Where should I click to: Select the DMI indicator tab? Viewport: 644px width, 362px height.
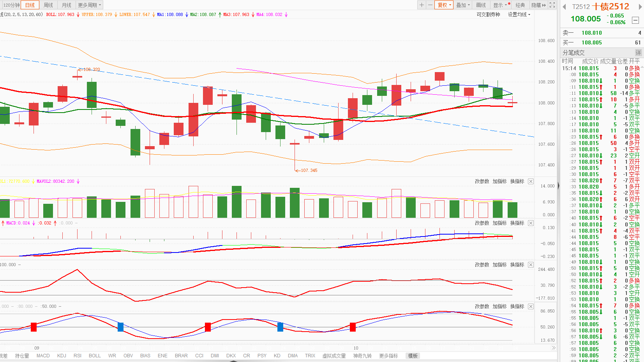click(215, 356)
